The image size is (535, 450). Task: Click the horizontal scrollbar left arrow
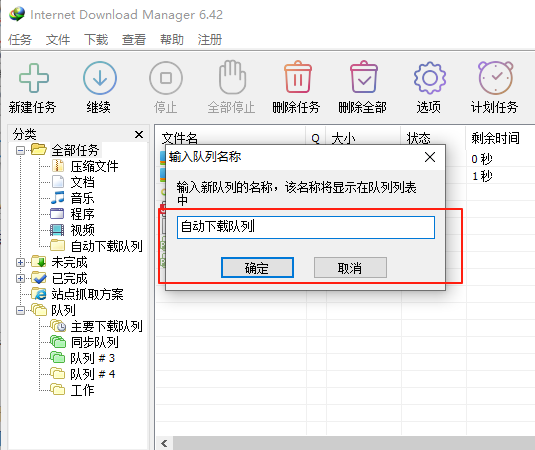coord(164,443)
